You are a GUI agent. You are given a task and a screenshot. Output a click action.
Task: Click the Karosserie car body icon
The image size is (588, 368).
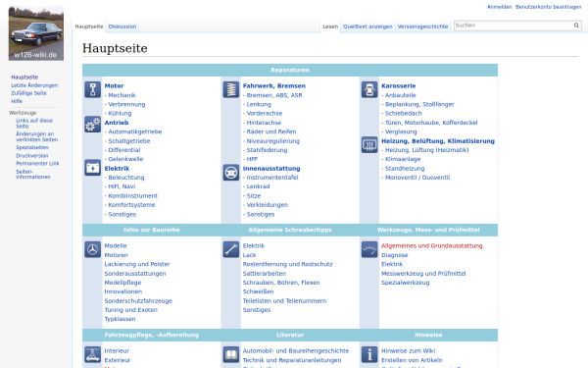[369, 89]
